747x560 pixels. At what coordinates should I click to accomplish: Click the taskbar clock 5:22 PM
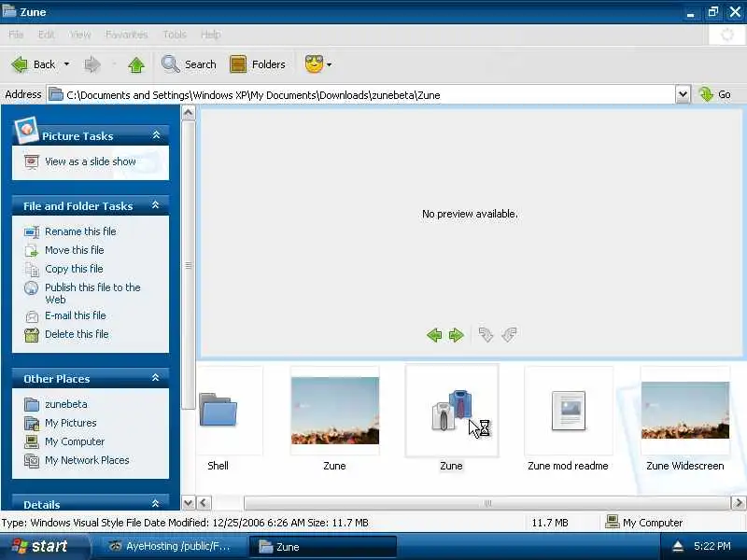[x=712, y=546]
